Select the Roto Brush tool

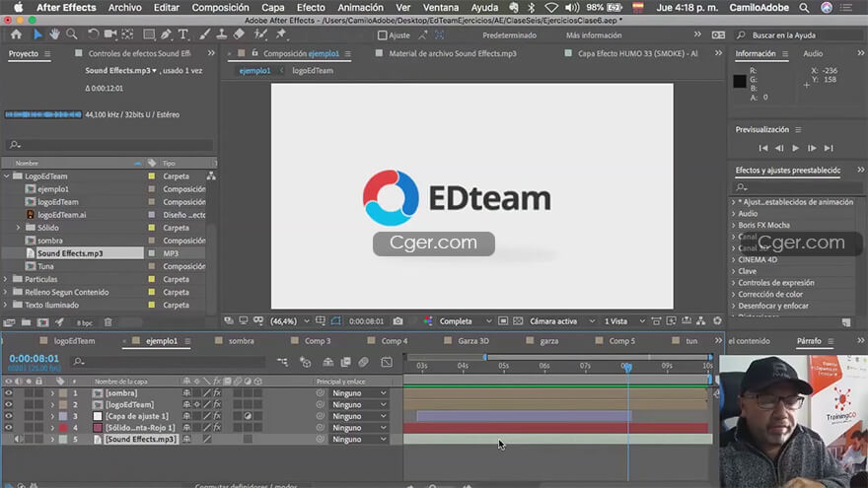coord(260,35)
